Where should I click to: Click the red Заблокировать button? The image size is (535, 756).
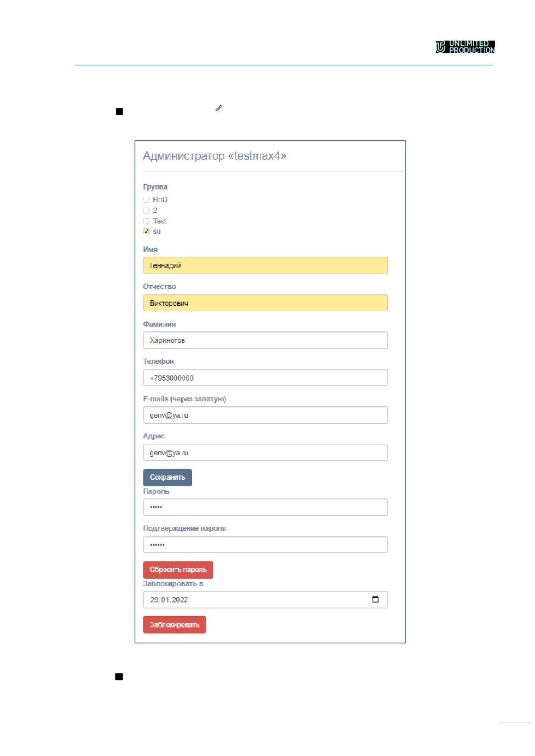174,625
